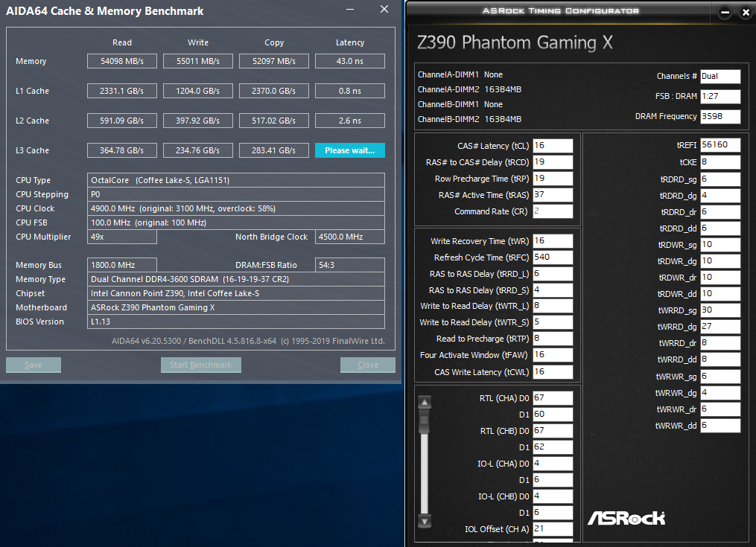The height and width of the screenshot is (547, 756).
Task: Click the Refresh Cycle Time (tRFC) field
Action: click(553, 257)
